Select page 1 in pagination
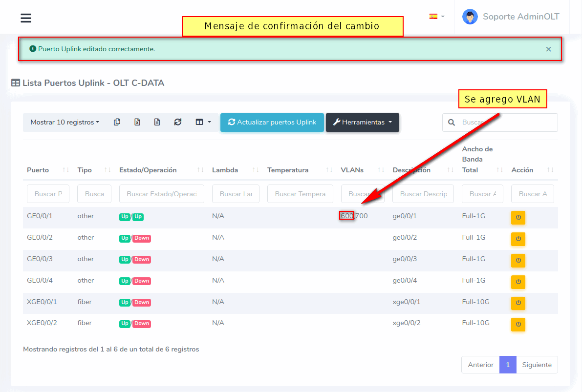Screen dimensions: 582x392 508,365
